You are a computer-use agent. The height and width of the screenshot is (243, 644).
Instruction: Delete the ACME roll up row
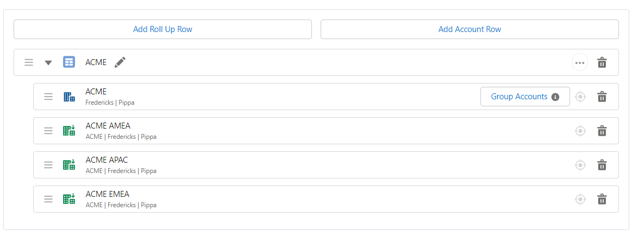pos(602,62)
